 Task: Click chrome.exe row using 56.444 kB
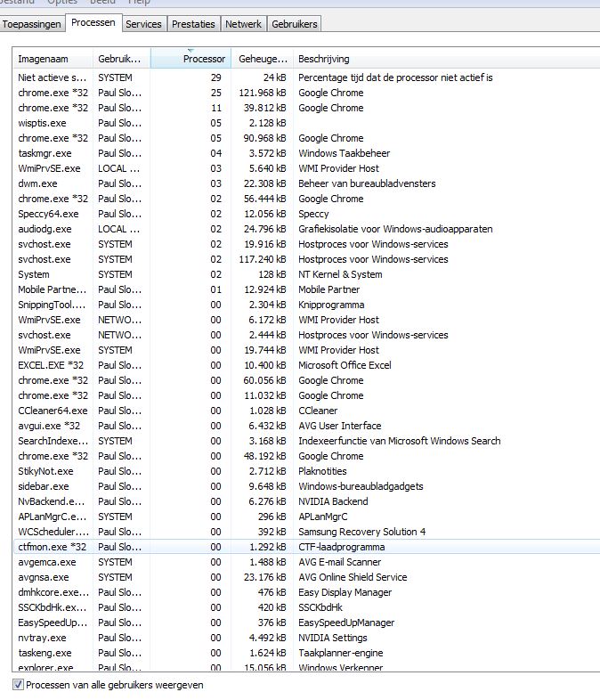(x=306, y=199)
